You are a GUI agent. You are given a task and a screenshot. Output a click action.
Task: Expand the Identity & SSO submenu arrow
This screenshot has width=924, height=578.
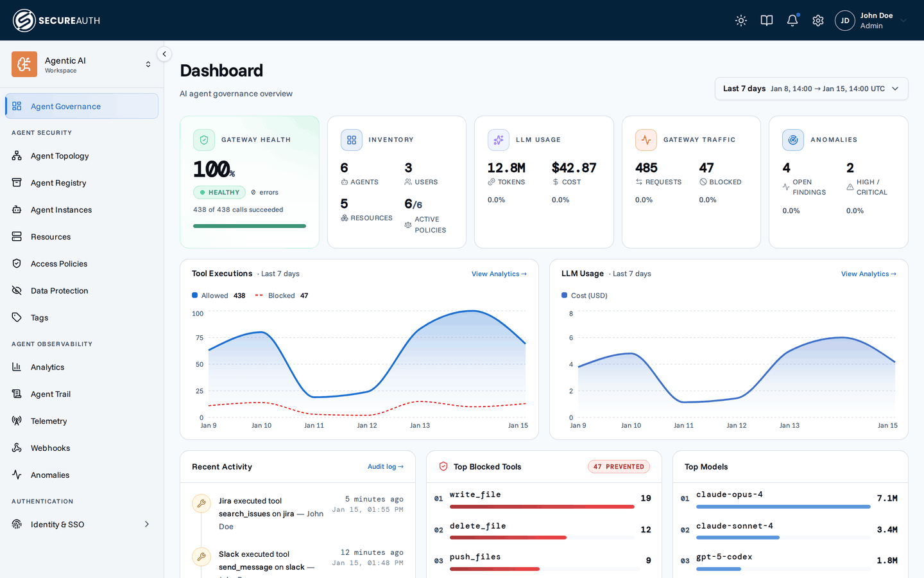(x=147, y=524)
